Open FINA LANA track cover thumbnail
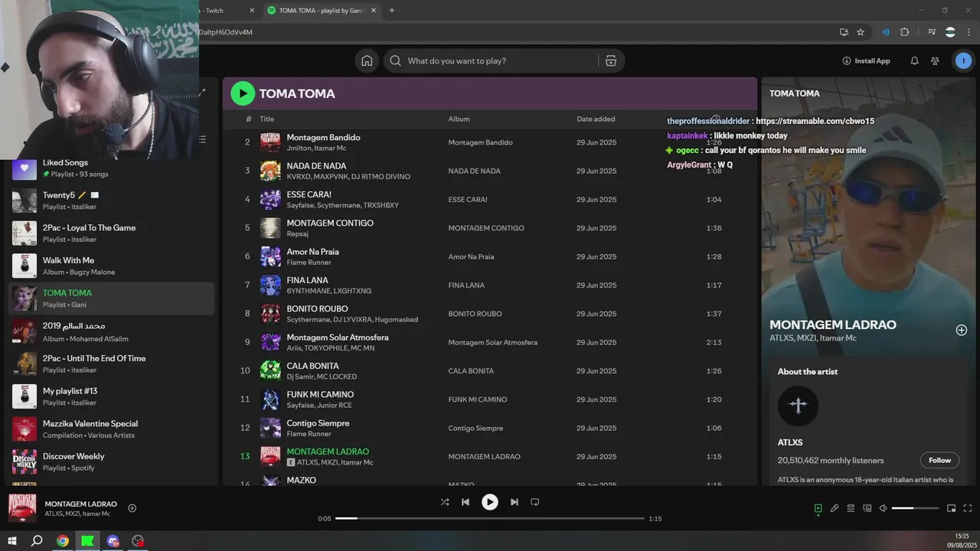The width and height of the screenshot is (980, 551). click(x=270, y=285)
